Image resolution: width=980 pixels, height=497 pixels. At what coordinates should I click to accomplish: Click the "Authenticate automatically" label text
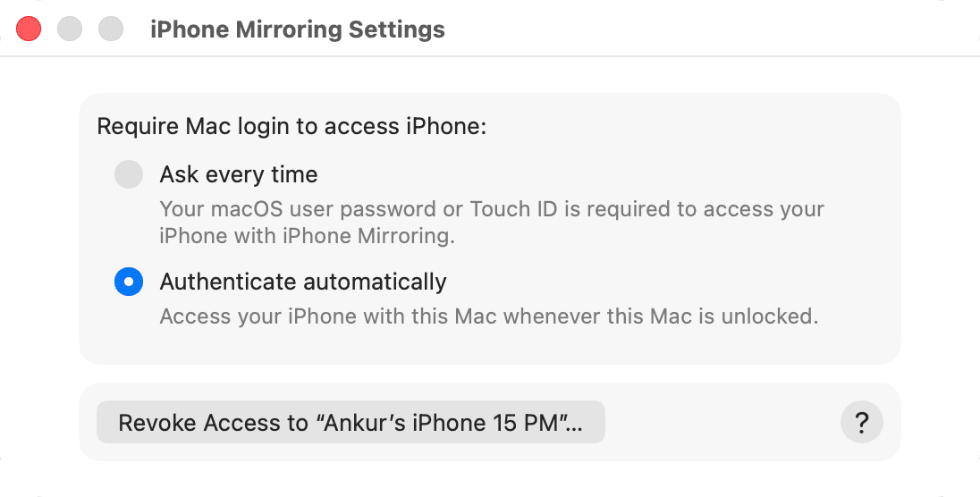tap(303, 282)
